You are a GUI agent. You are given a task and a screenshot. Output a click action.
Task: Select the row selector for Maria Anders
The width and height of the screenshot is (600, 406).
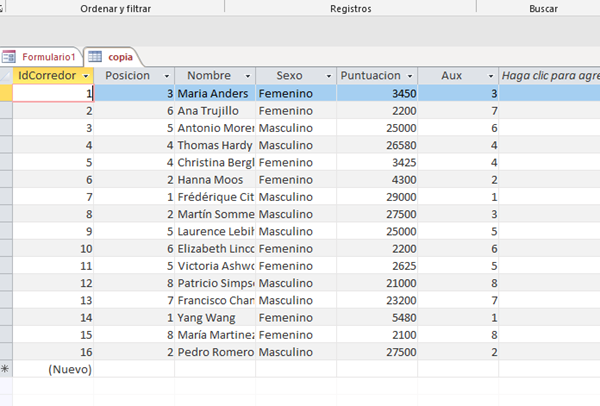6,93
